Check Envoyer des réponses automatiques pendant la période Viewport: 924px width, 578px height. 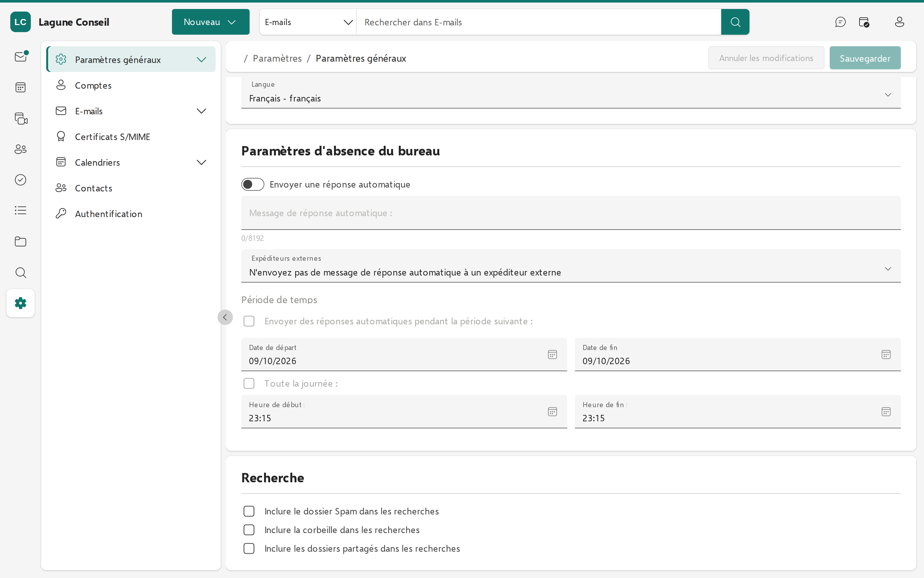[x=249, y=321]
